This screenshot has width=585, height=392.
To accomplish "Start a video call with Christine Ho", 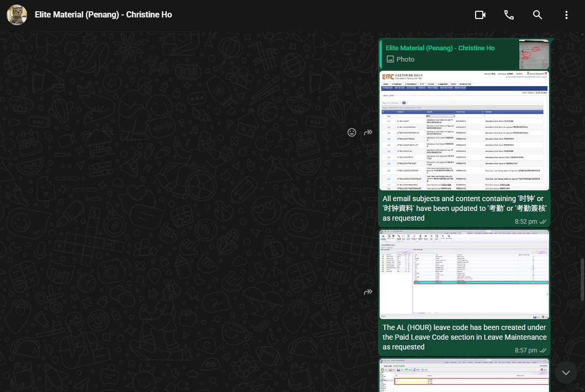I will click(x=480, y=15).
